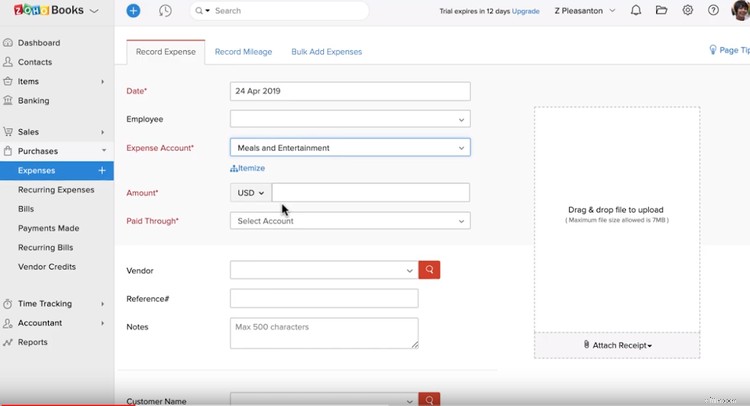Open recent history clock icon
Viewport: 750px width, 406px height.
tap(165, 11)
